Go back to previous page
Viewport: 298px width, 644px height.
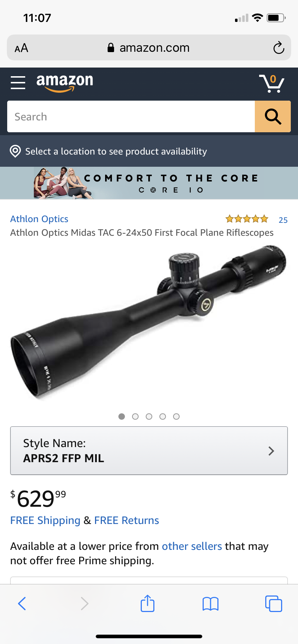(x=22, y=603)
